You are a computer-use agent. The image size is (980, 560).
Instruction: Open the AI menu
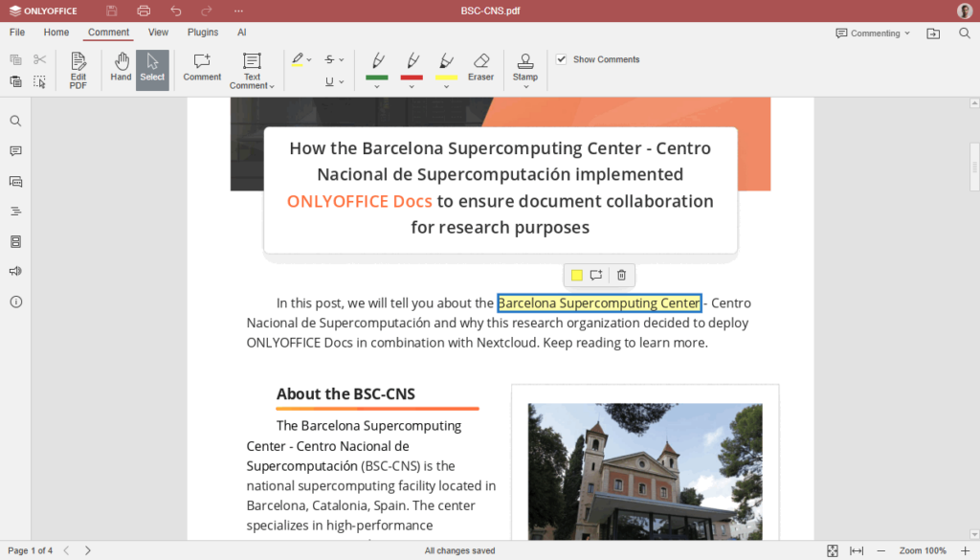click(x=241, y=32)
